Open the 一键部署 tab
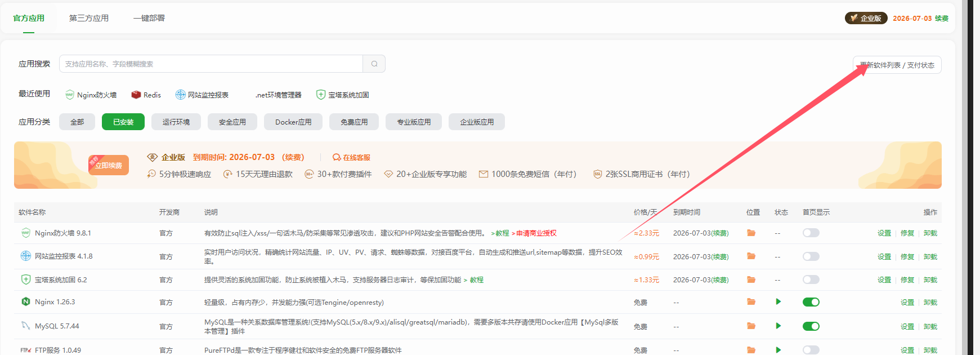The width and height of the screenshot is (980, 355). click(x=149, y=18)
